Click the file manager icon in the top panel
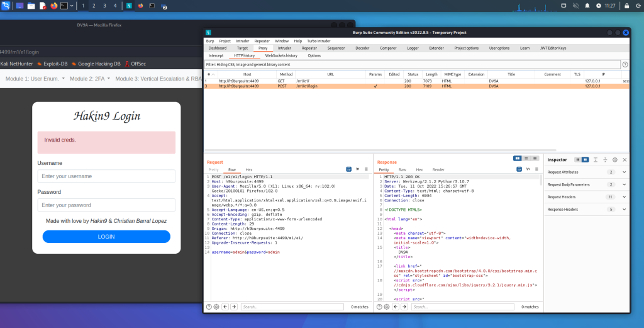 coord(31,6)
